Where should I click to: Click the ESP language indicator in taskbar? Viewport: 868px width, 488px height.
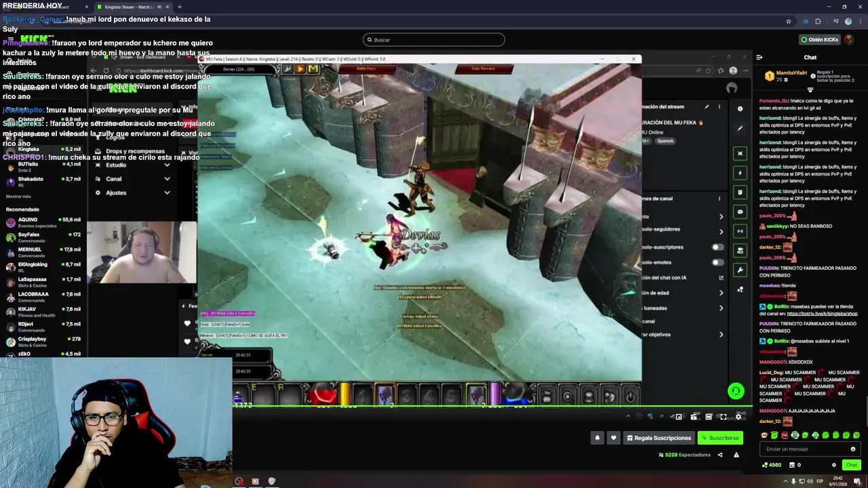(819, 481)
